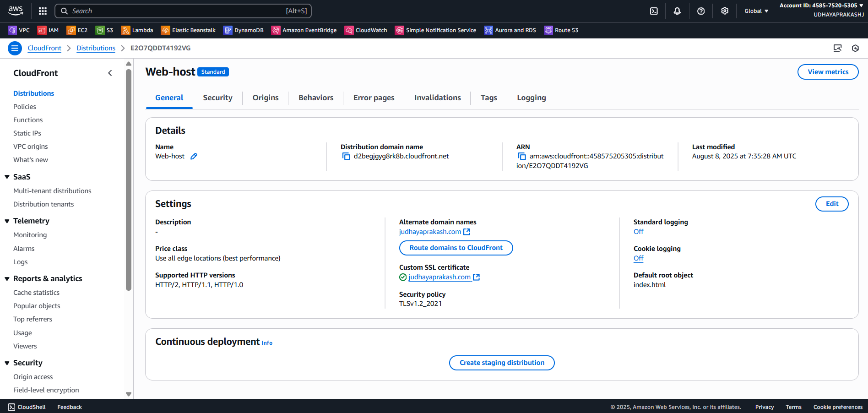Screen dimensions: 868x413
Task: Toggle the hamburger navigation menu
Action: point(15,48)
